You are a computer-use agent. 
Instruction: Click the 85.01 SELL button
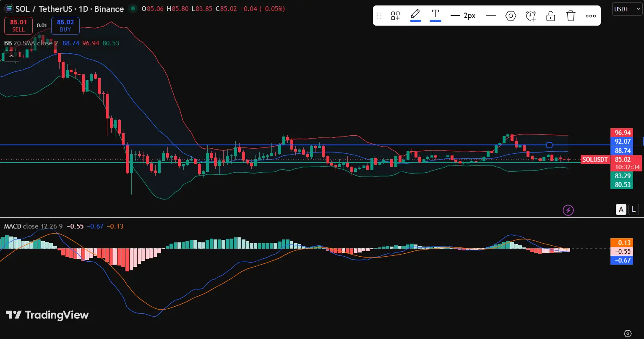click(18, 26)
